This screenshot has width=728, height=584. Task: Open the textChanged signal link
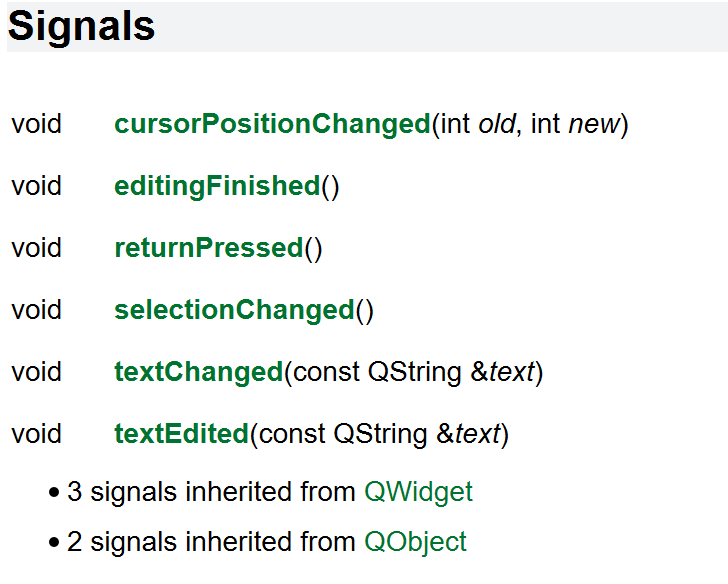point(199,372)
